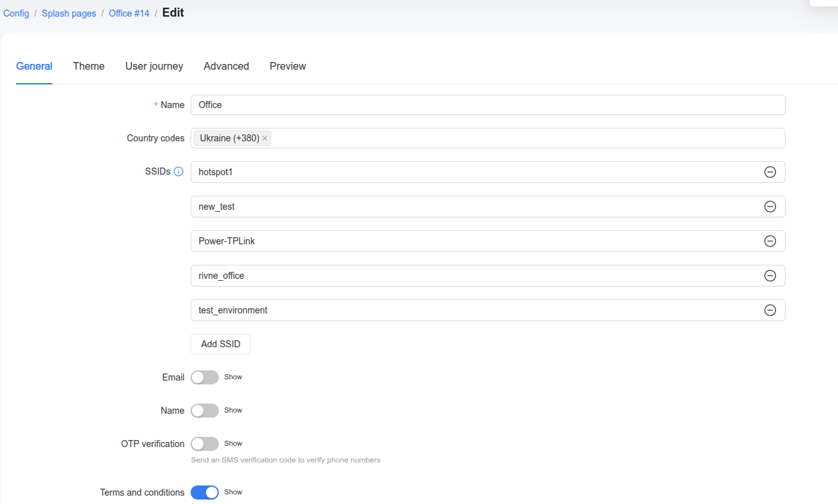This screenshot has width=838, height=504.
Task: Click the OTP verification label
Action: 153,444
